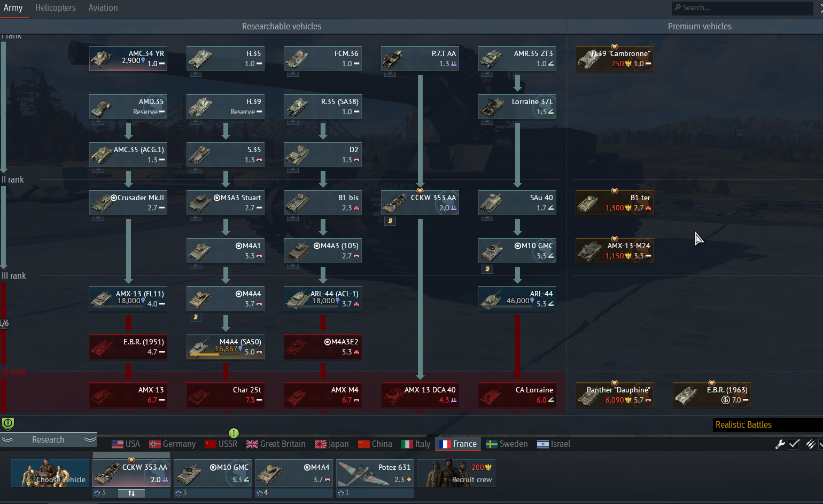Click the Choose vehicle slot
This screenshot has width=823, height=504.
pos(51,473)
